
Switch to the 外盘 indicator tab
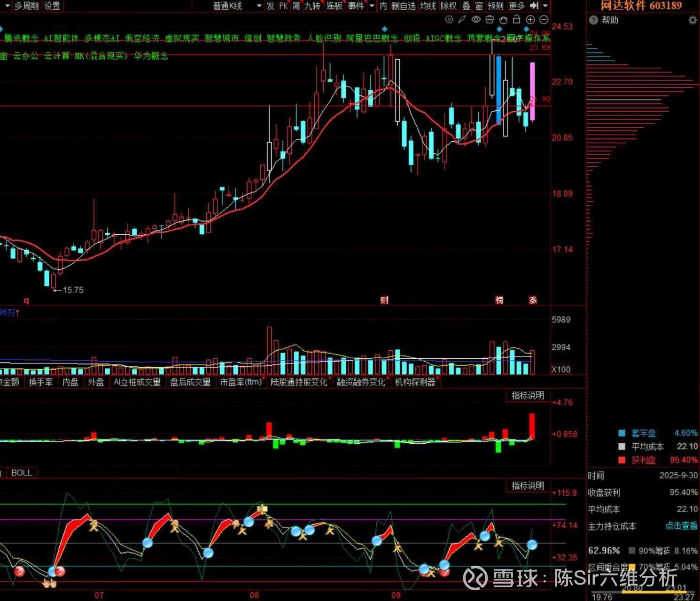(x=96, y=382)
